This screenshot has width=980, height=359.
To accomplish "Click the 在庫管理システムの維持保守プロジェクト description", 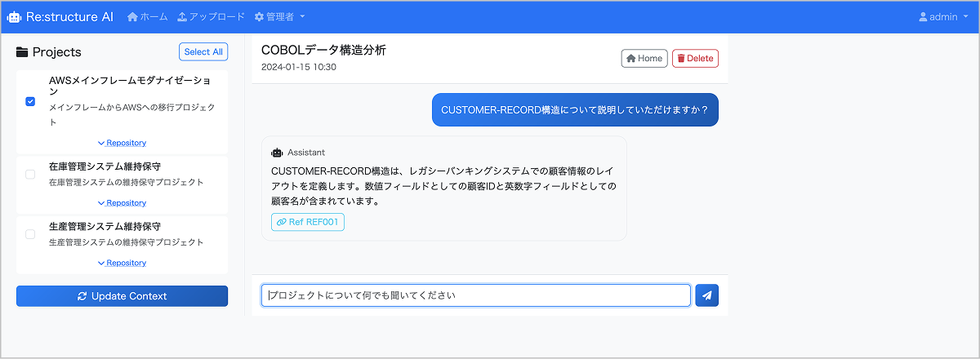I will (x=127, y=182).
